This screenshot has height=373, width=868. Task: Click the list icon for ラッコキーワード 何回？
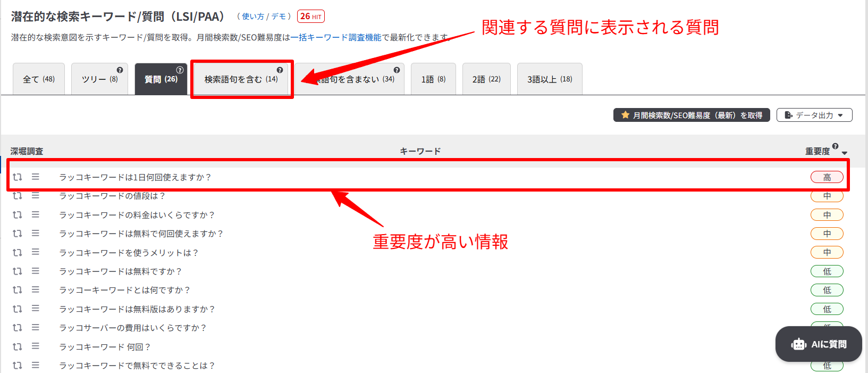(36, 346)
